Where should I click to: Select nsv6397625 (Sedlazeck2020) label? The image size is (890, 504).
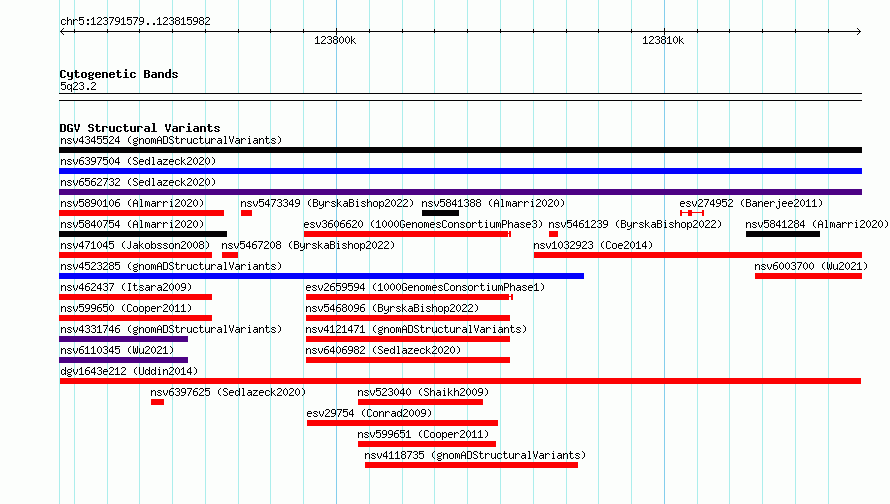[x=228, y=392]
